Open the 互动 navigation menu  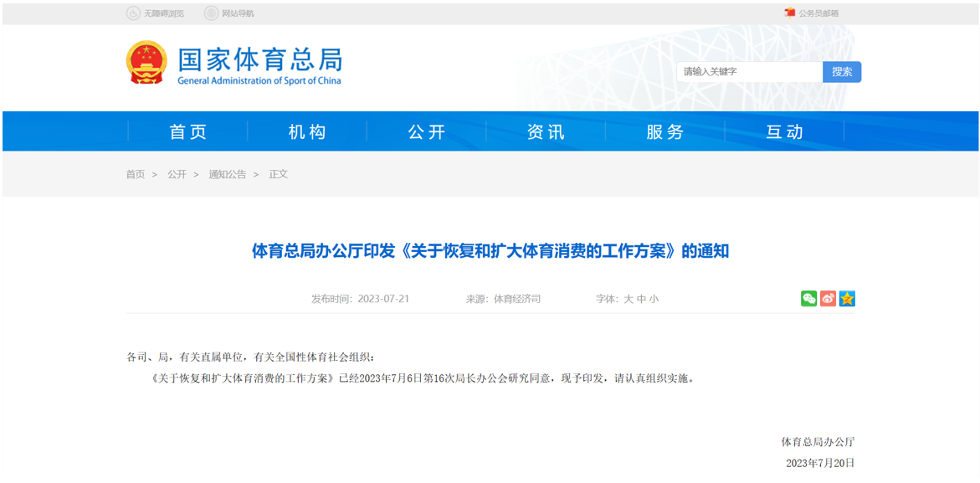[x=785, y=131]
